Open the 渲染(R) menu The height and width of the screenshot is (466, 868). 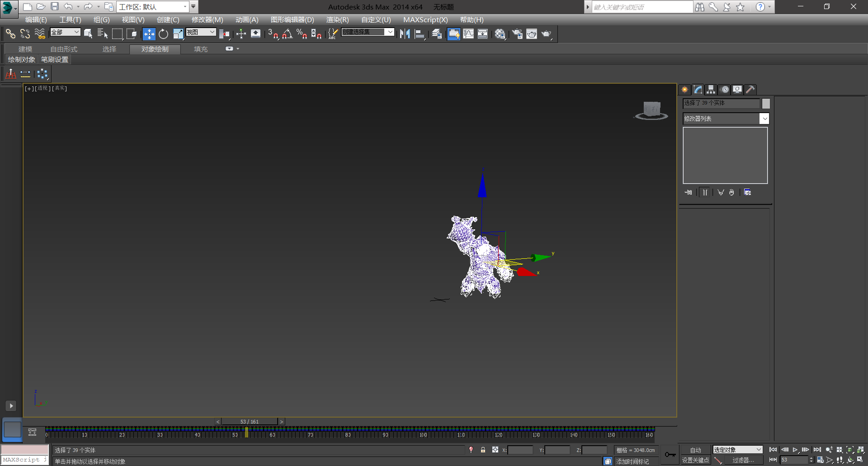[x=338, y=20]
